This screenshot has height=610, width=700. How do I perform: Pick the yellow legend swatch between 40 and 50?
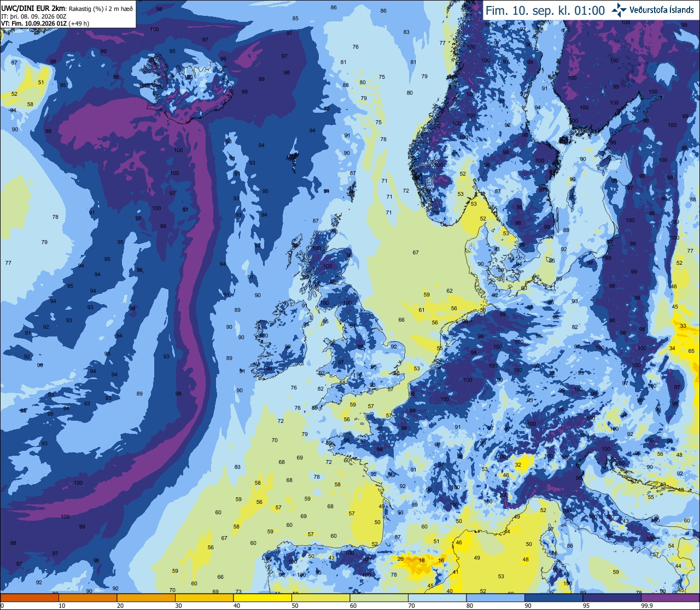point(262,598)
